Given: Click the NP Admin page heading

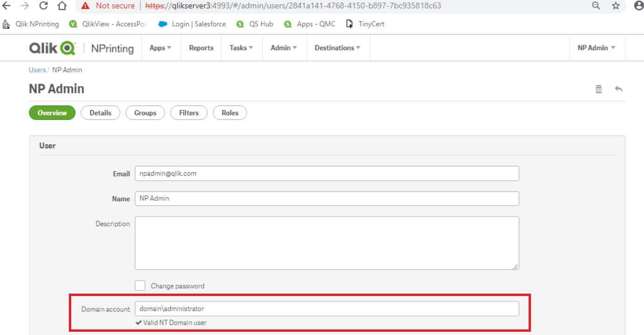Looking at the screenshot, I should point(57,89).
